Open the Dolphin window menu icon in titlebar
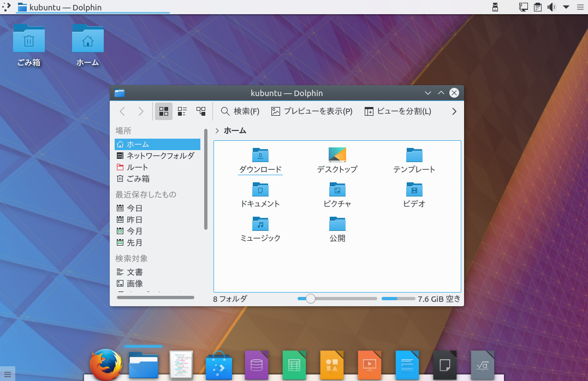The image size is (588, 381). click(120, 93)
